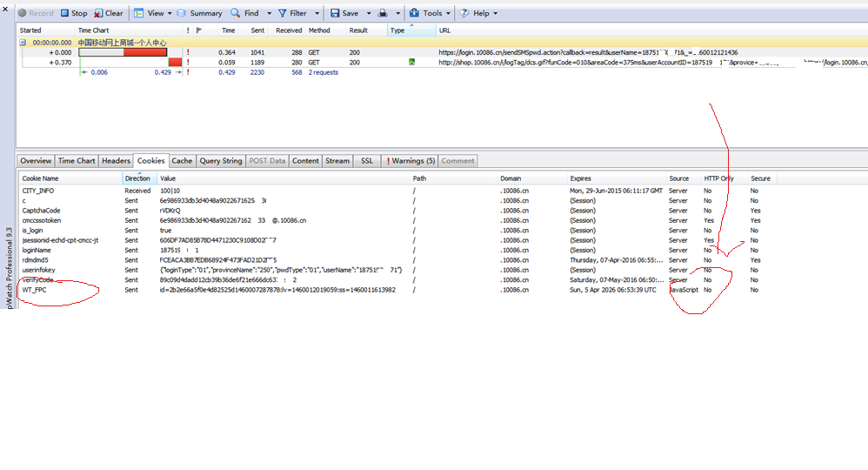Expand the Find dropdown arrow
The image size is (868, 470).
click(269, 13)
